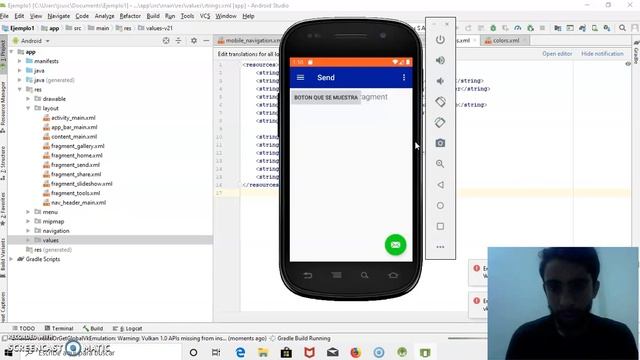Click the search everywhere magnifier icon
The image size is (640, 360).
tap(622, 28)
